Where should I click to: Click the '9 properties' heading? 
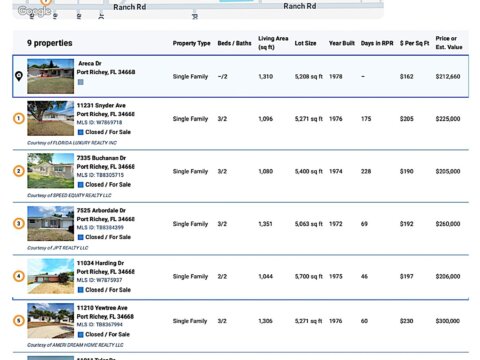pos(50,43)
